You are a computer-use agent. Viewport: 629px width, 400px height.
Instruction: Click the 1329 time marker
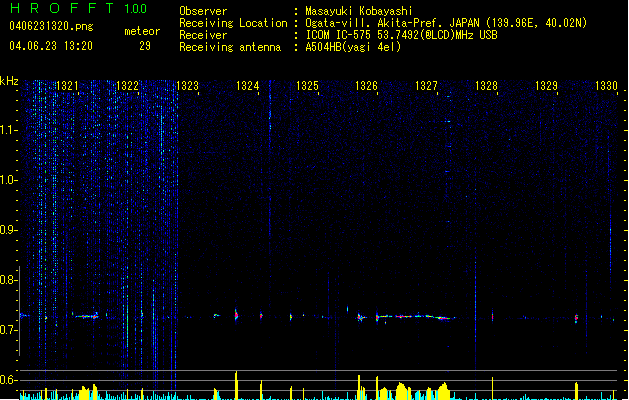pos(546,86)
